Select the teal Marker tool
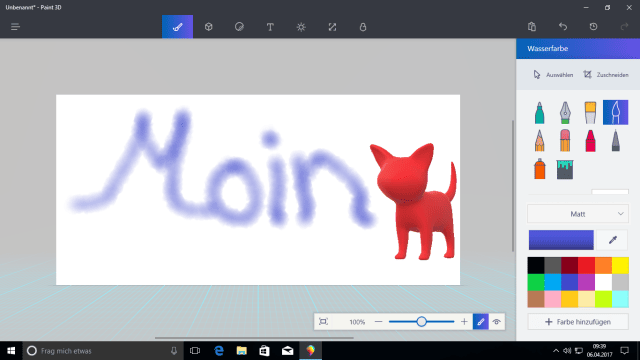Viewport: 640px width, 360px height. point(540,112)
